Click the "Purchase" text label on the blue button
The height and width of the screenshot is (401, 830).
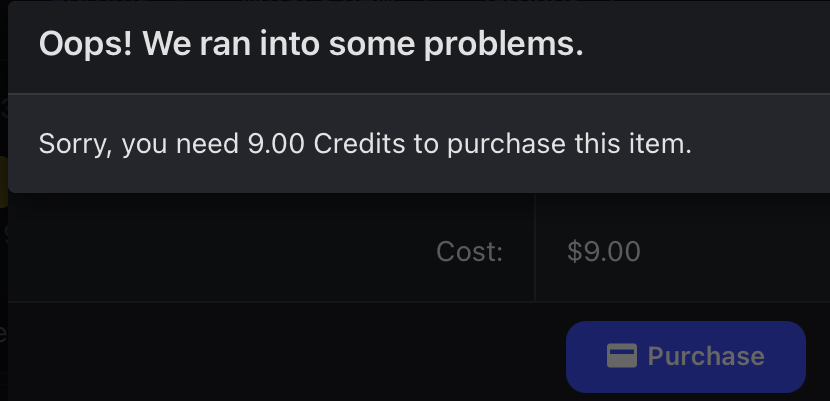706,356
